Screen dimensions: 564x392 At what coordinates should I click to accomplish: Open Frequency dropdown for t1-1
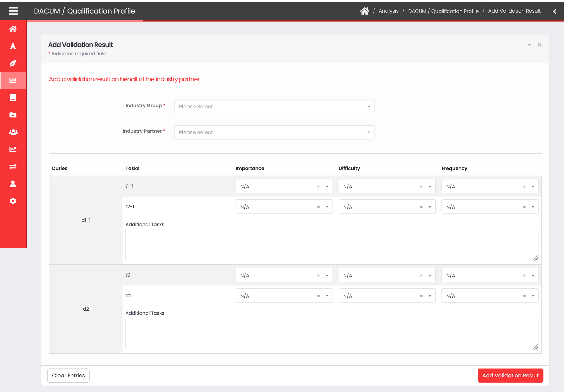pyautogui.click(x=490, y=186)
